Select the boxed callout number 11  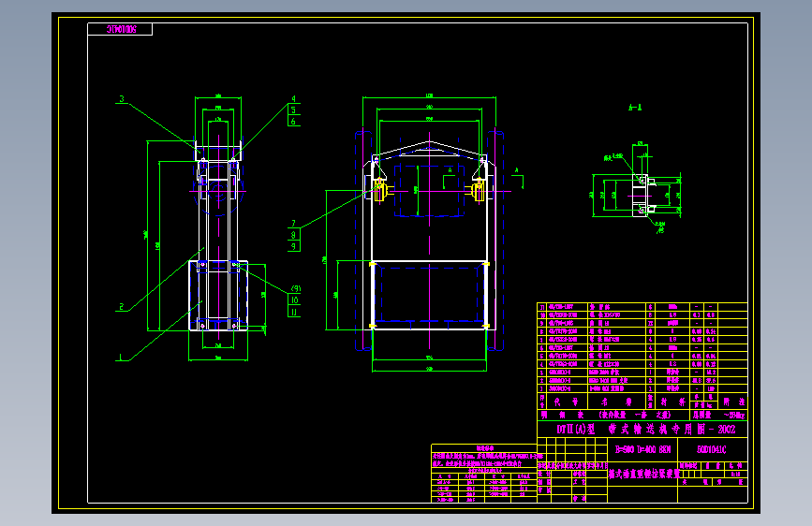pos(294,312)
